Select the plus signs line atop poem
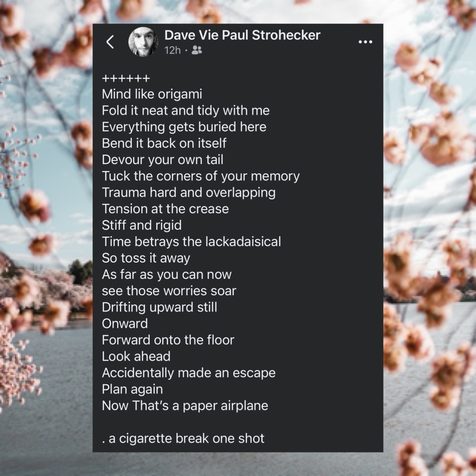This screenshot has height=476, width=476. (x=126, y=78)
